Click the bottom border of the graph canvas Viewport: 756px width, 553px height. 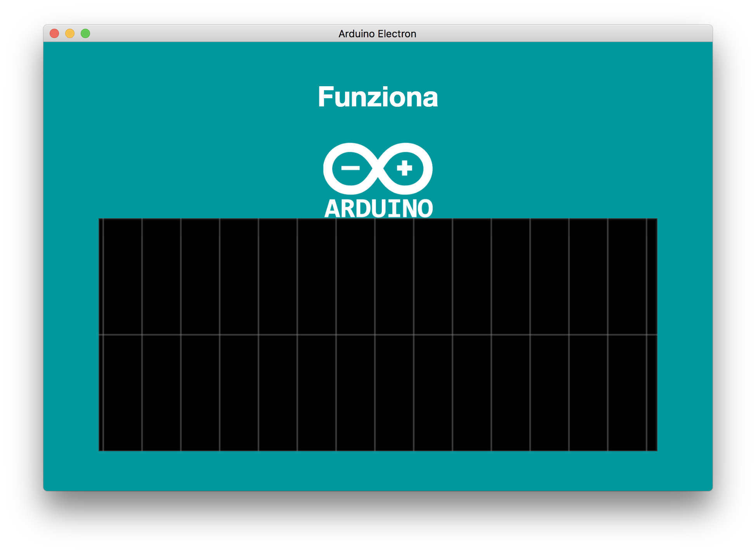[378, 450]
